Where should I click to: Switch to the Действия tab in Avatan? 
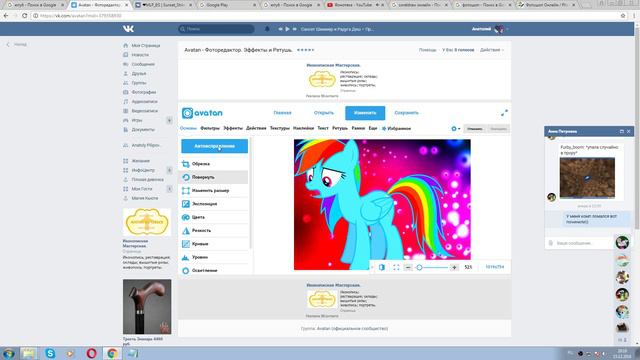pos(256,128)
